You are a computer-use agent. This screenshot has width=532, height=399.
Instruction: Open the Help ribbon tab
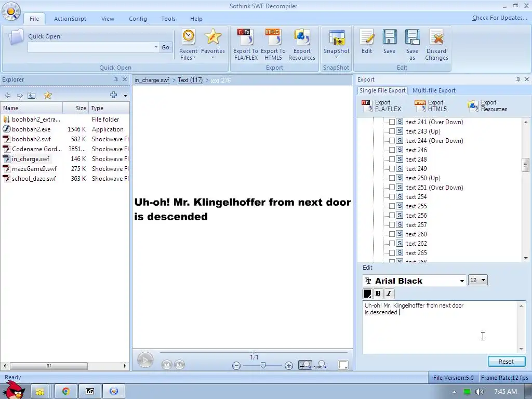196,19
